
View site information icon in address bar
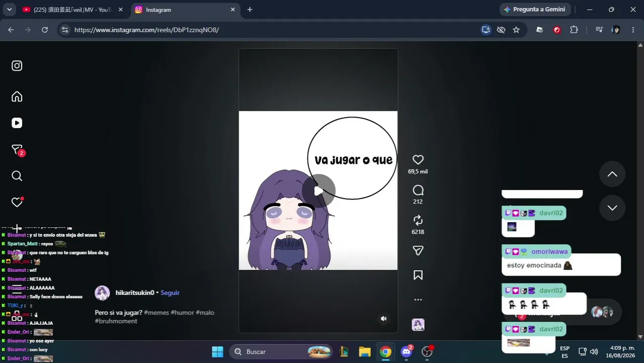tap(65, 30)
